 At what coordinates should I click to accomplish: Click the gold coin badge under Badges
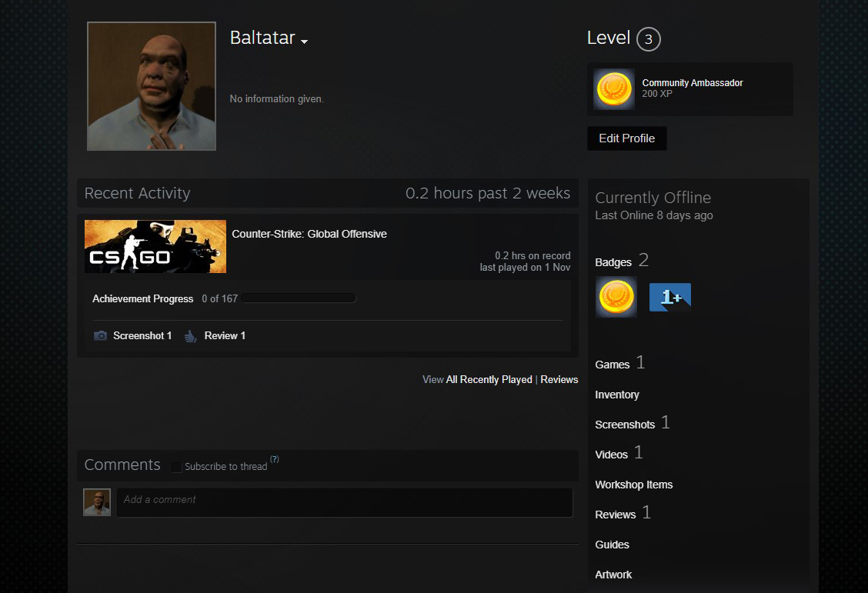[616, 297]
